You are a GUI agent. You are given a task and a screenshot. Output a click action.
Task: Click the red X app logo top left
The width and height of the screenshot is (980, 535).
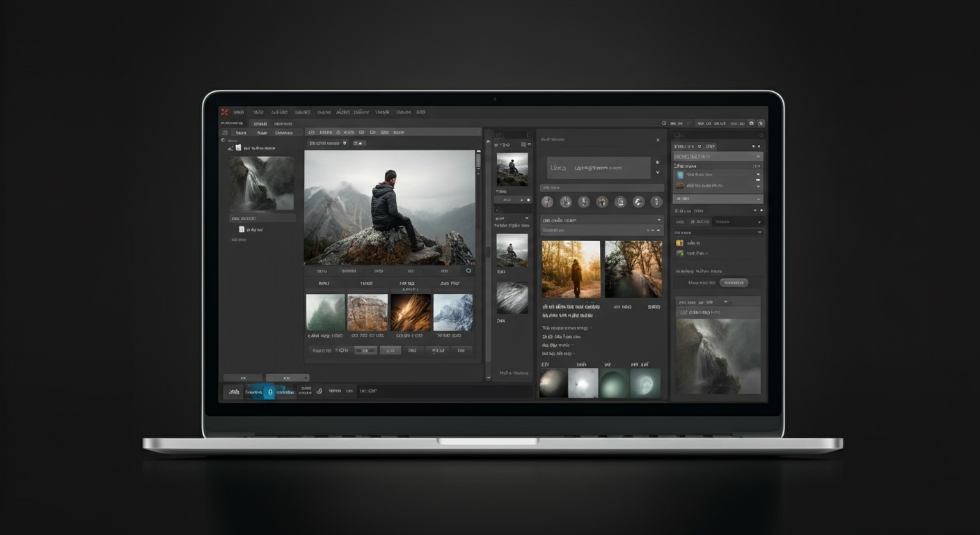(x=225, y=112)
